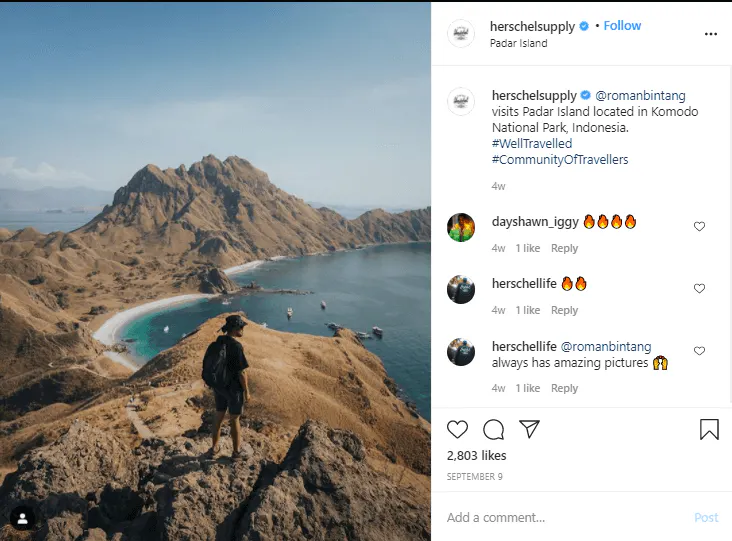Like the post with the heart icon
732x541 pixels.
(x=457, y=430)
